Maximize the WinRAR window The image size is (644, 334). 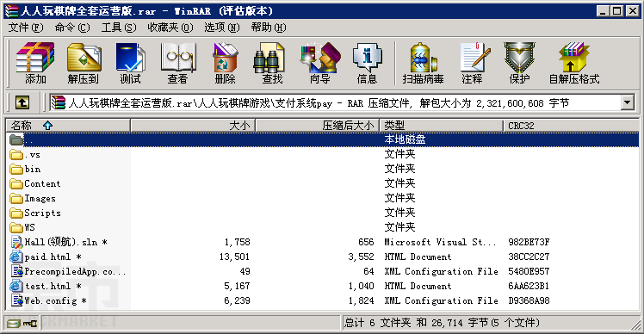coord(617,10)
